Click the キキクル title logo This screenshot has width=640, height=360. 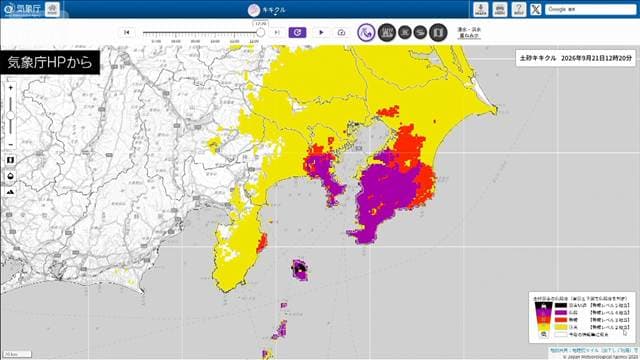click(267, 10)
